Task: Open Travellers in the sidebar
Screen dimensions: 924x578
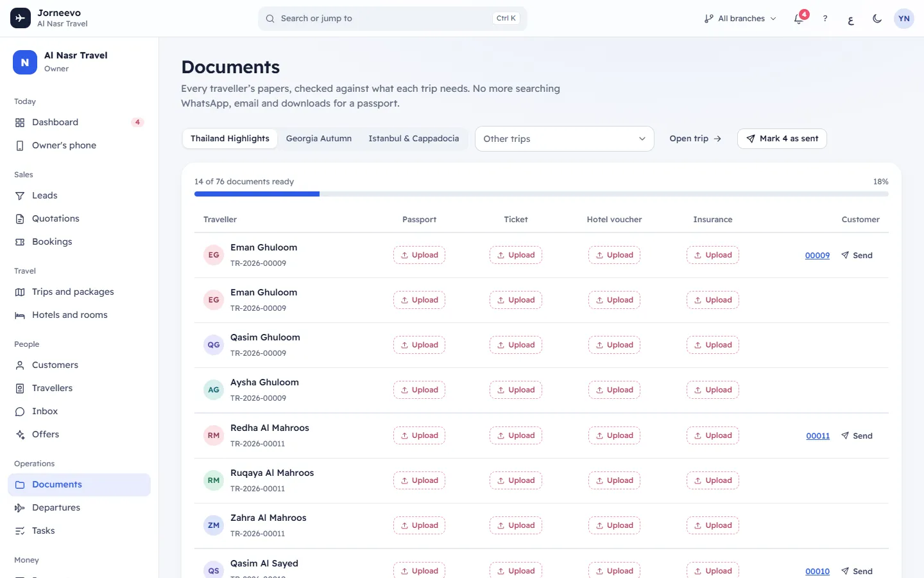Action: coord(79,388)
